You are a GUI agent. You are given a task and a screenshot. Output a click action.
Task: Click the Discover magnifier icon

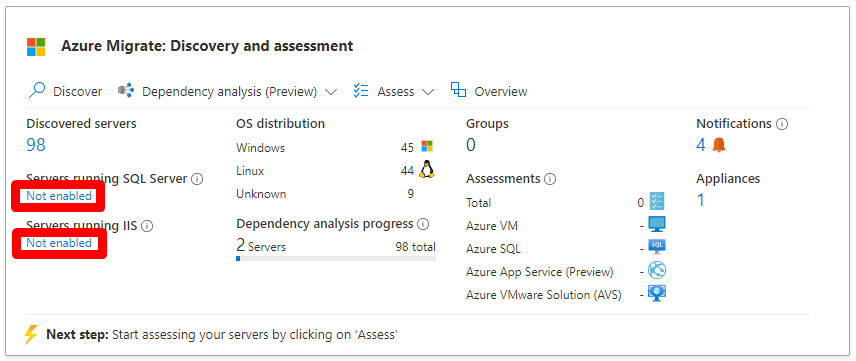(36, 91)
